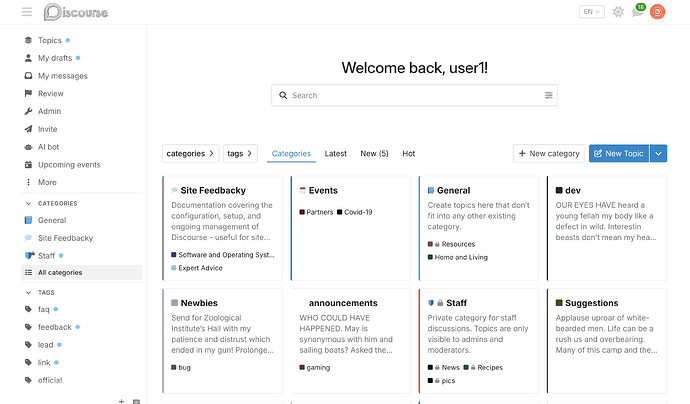Click the Discourse logo
This screenshot has width=690, height=404.
[76, 12]
